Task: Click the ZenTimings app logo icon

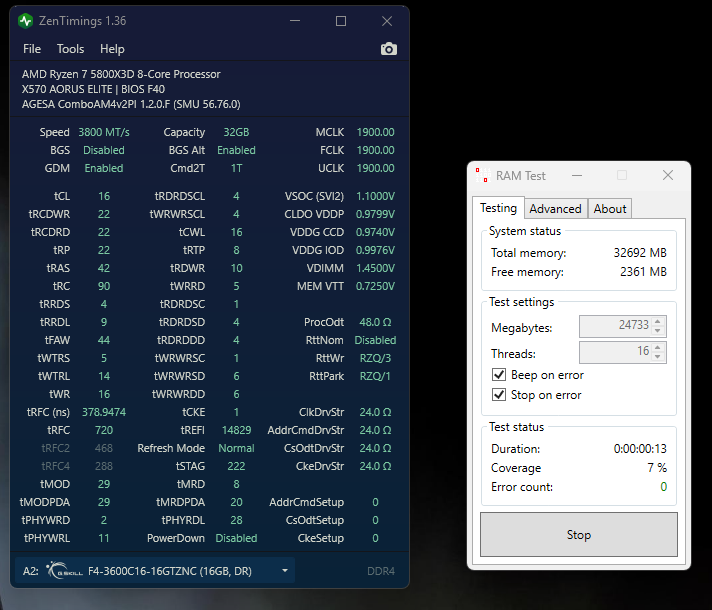Action: coord(25,21)
